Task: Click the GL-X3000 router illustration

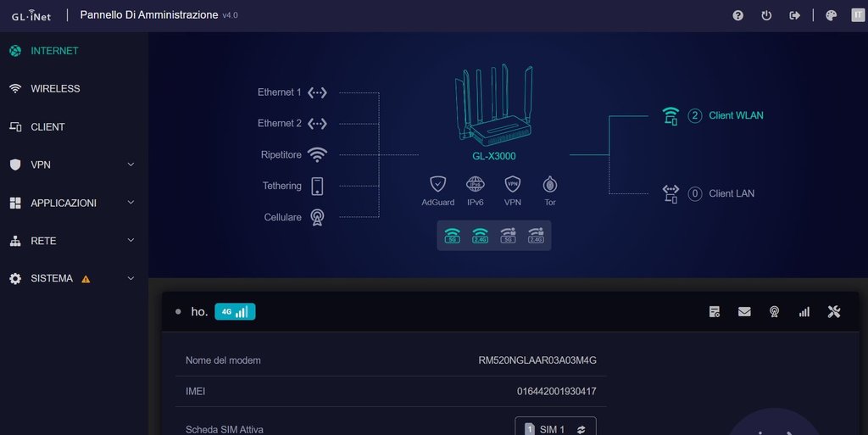Action: click(x=494, y=104)
